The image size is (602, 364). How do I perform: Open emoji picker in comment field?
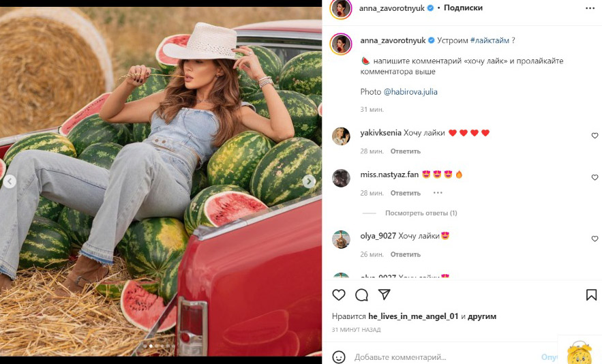[339, 357]
